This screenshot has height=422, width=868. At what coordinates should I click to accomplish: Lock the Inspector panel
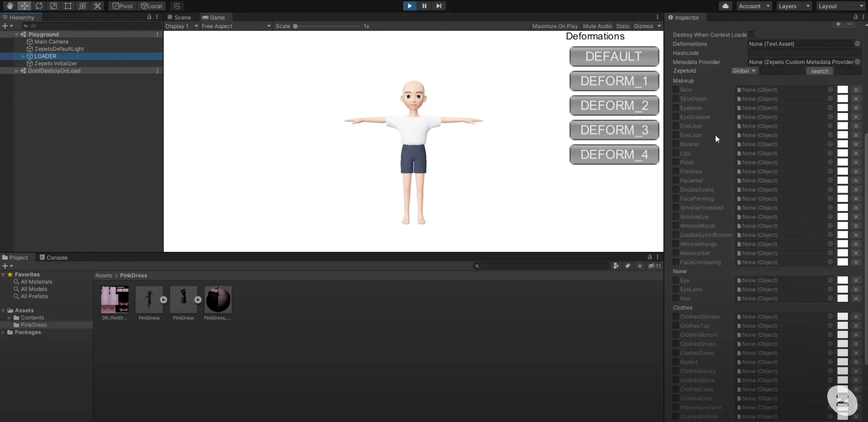tap(855, 17)
